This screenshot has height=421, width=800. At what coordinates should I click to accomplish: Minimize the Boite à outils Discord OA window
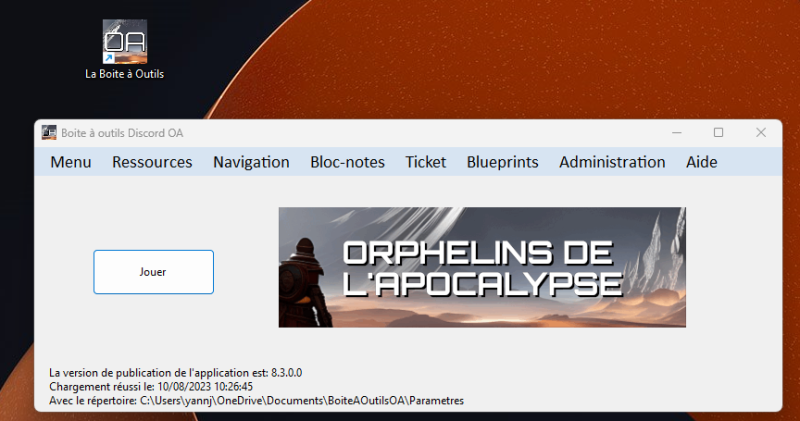coord(677,133)
